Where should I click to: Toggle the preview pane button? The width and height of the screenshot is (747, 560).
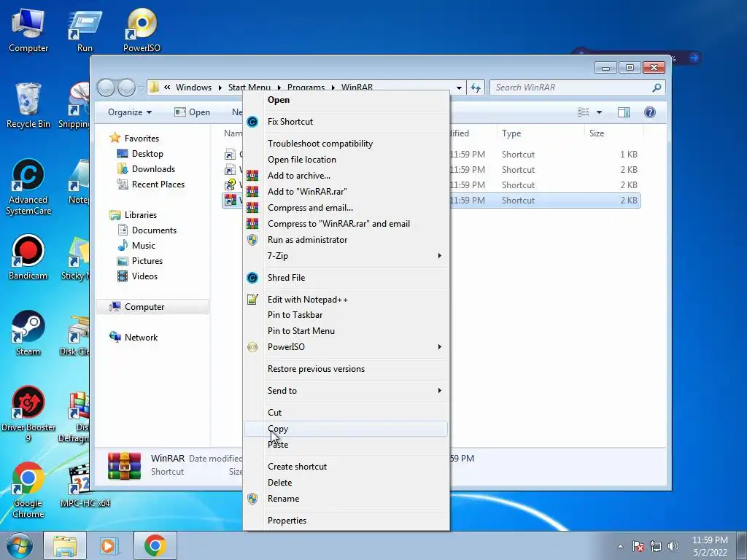(624, 112)
